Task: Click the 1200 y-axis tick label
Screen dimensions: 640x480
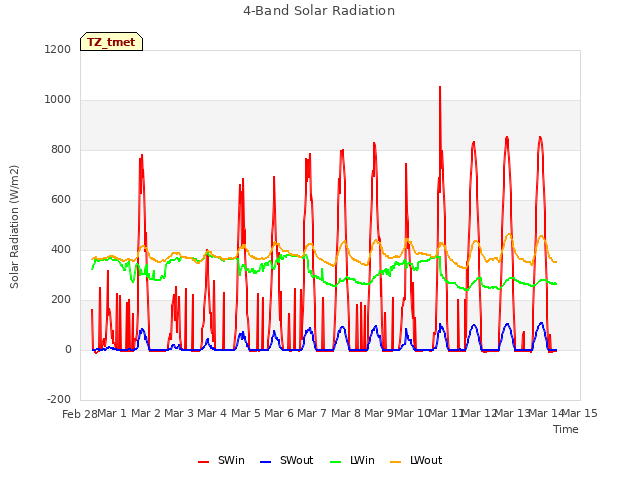Action: [x=58, y=49]
